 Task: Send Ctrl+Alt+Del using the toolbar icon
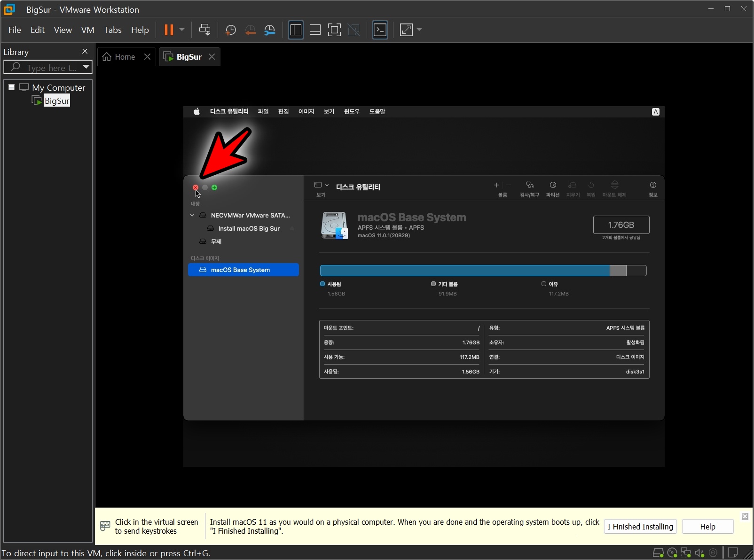click(x=204, y=30)
